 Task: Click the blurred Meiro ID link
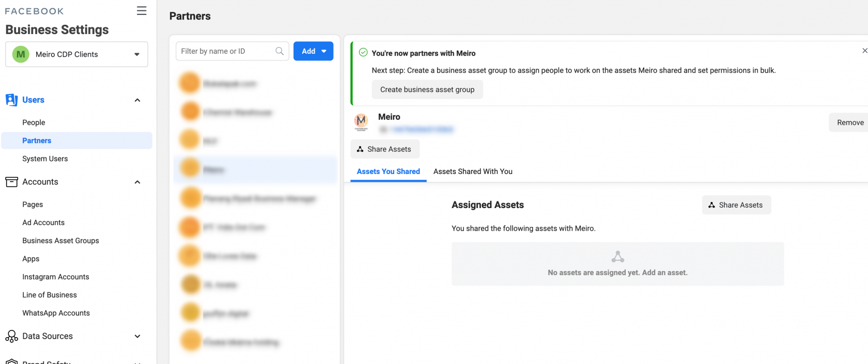point(421,130)
